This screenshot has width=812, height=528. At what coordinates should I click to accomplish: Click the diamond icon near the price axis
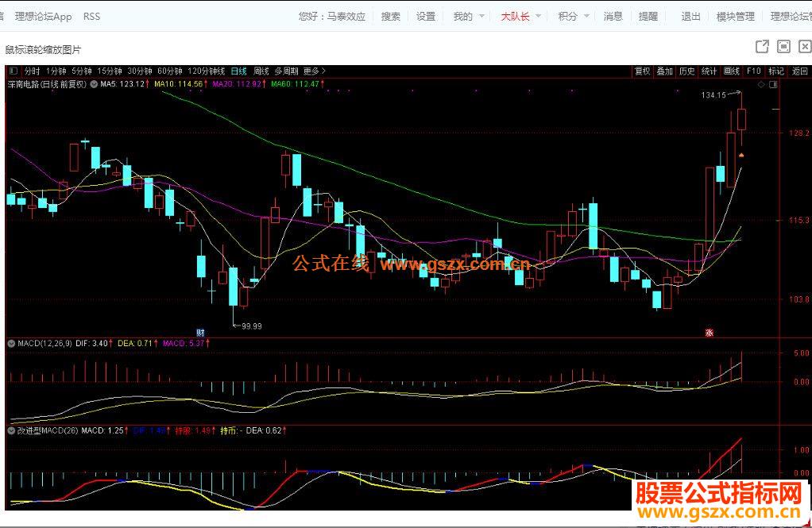760,84
